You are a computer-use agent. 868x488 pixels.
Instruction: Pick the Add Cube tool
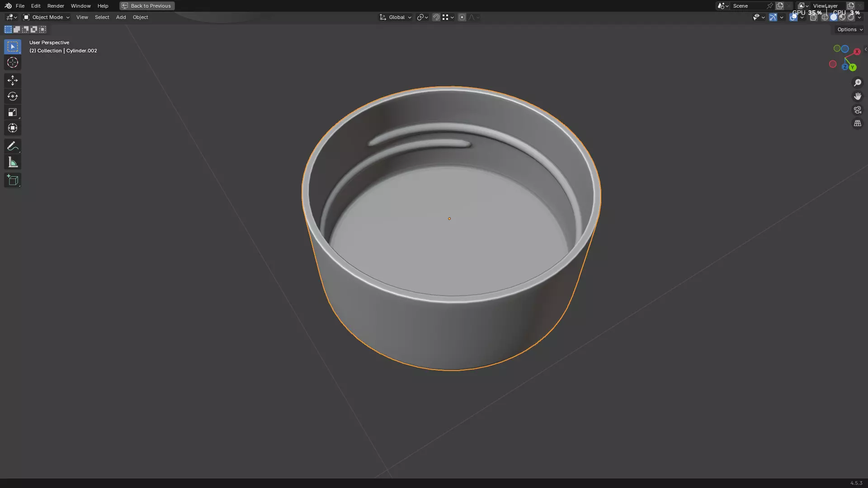(12, 180)
